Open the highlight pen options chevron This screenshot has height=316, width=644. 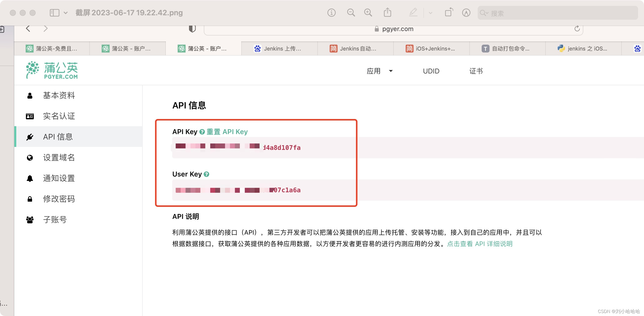click(x=431, y=13)
